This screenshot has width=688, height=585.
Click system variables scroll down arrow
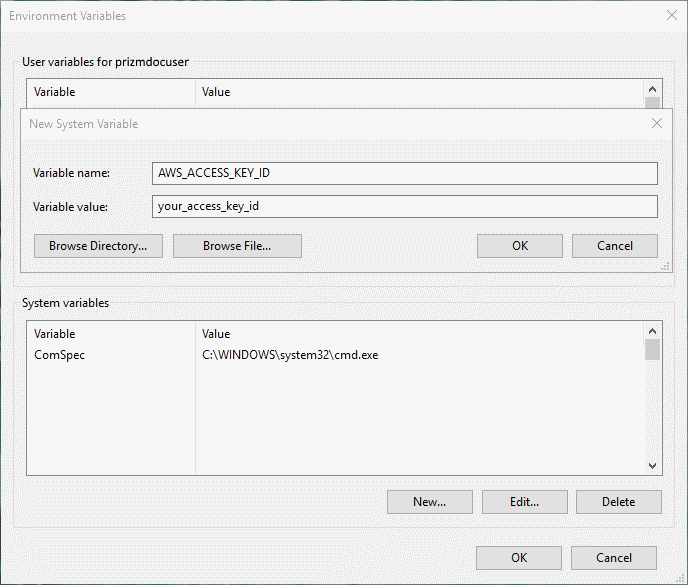pos(652,466)
